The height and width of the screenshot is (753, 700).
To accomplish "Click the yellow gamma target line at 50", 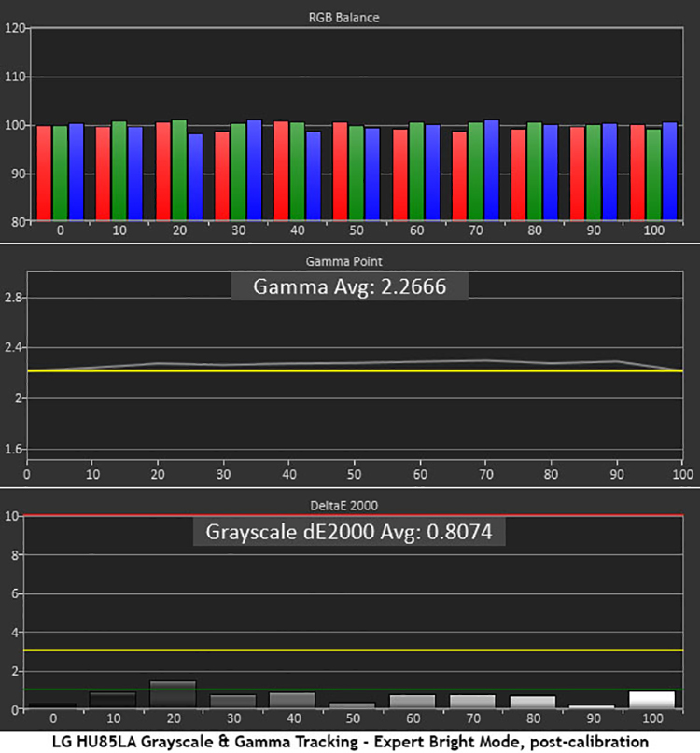I will point(355,370).
